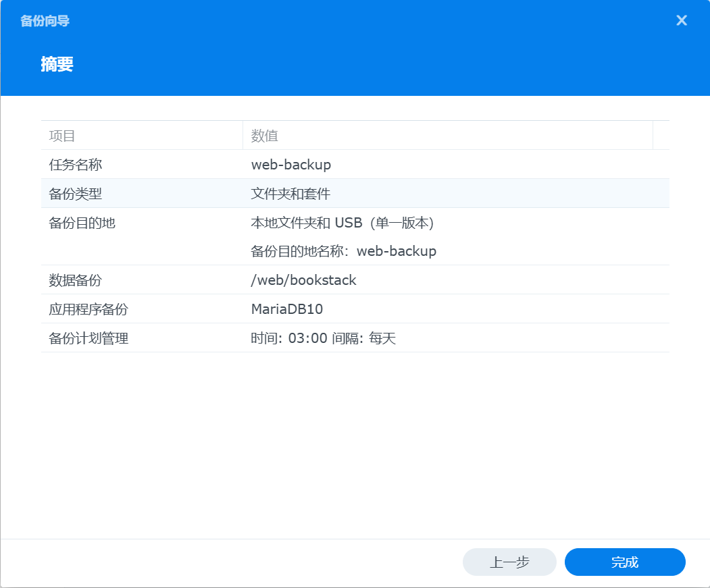
Task: 关闭备份向导对话框
Action: tap(682, 20)
